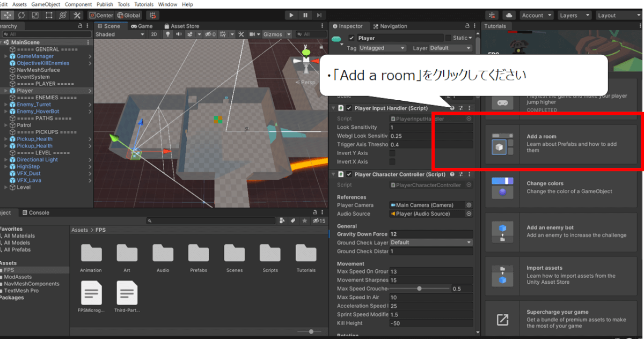The width and height of the screenshot is (644, 339).
Task: Search by type icon in Project
Action: (x=282, y=220)
